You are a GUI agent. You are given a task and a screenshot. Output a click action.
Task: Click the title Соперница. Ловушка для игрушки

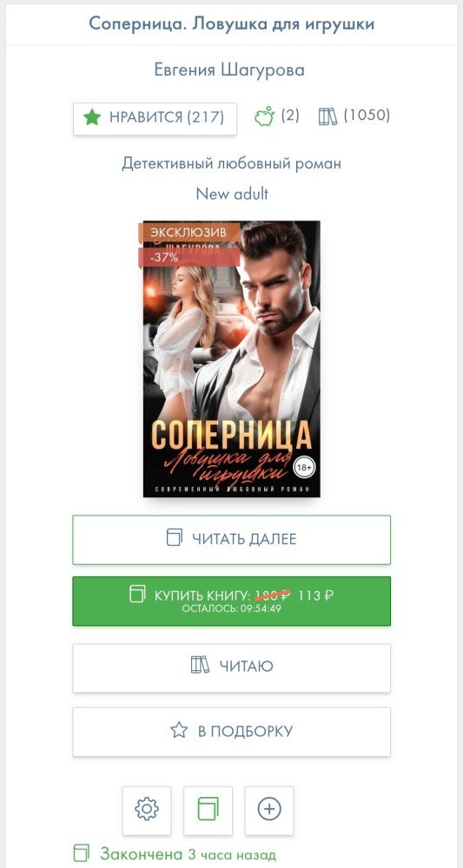pyautogui.click(x=231, y=23)
